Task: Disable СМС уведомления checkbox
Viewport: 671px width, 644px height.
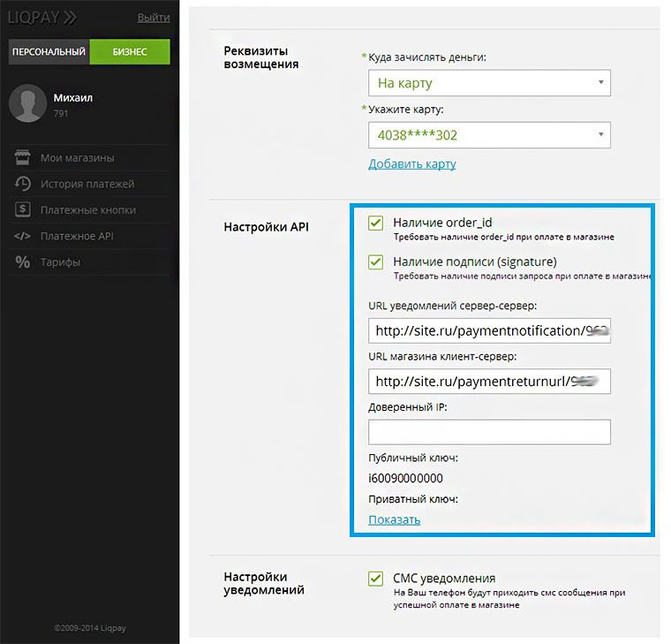Action: tap(376, 579)
